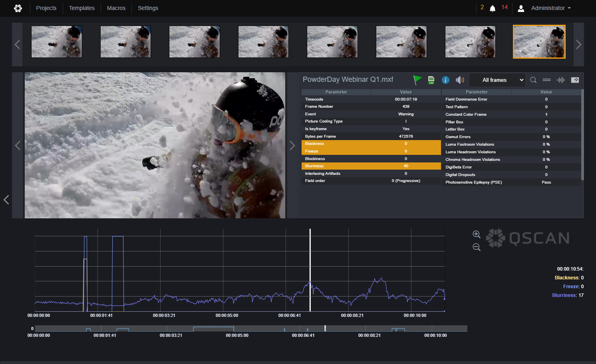Zoom out on the chart
This screenshot has height=364, width=596.
pyautogui.click(x=477, y=247)
